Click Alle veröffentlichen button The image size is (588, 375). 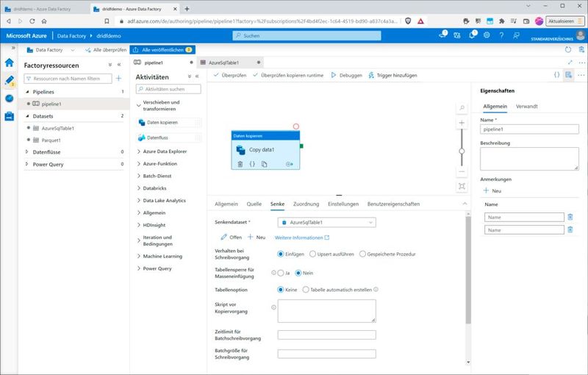click(x=162, y=50)
